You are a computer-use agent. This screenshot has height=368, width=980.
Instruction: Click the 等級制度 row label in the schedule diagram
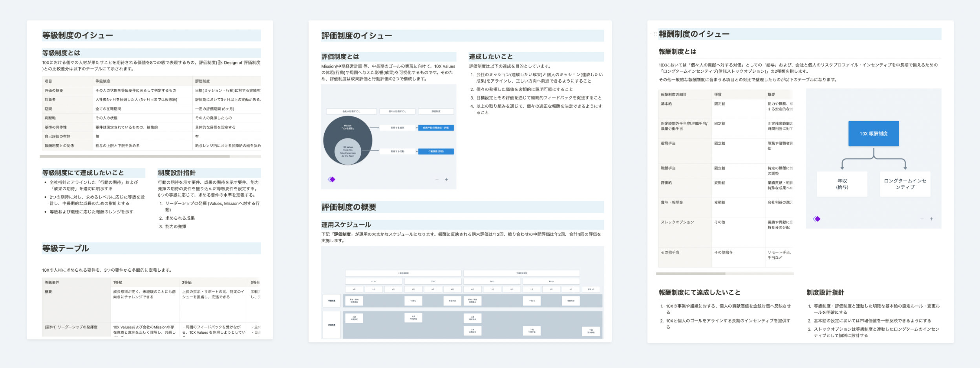[332, 301]
